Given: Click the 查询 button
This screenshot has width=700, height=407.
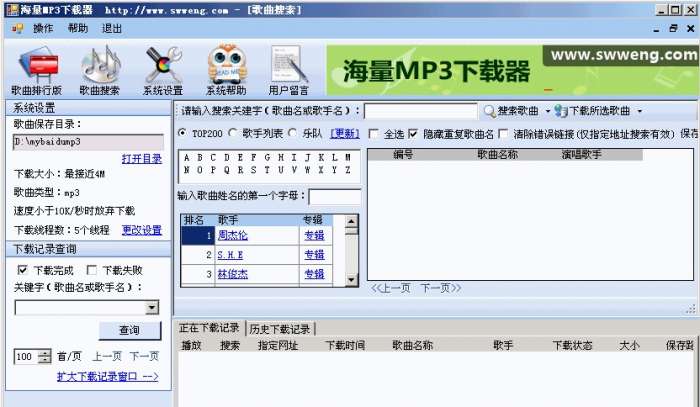Looking at the screenshot, I should tap(129, 330).
